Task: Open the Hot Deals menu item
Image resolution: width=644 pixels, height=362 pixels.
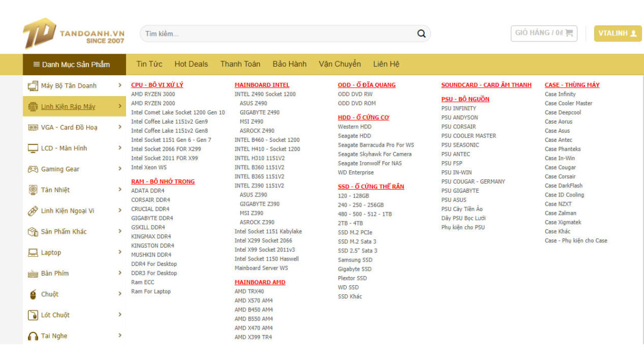Action: click(x=191, y=64)
